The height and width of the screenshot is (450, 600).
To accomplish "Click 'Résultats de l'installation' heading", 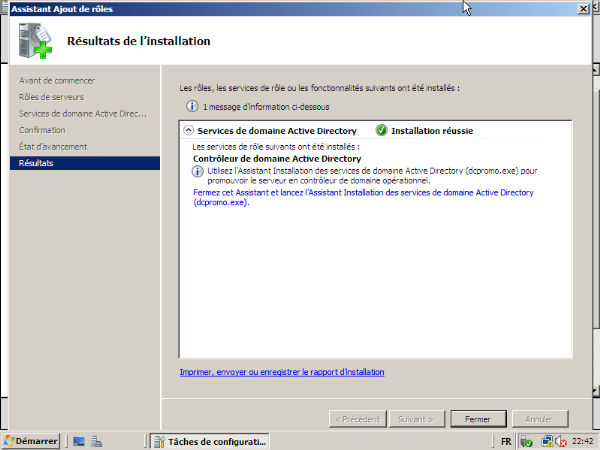I will tap(139, 41).
